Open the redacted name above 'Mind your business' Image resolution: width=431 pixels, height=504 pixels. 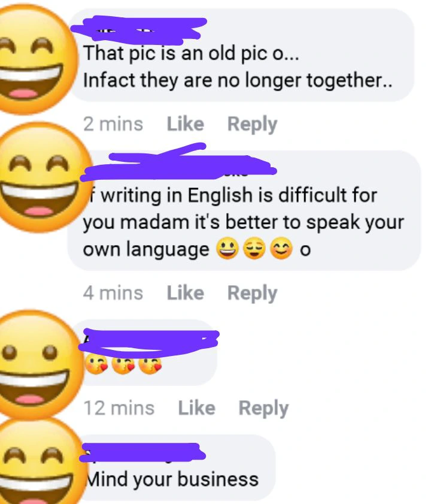[142, 452]
